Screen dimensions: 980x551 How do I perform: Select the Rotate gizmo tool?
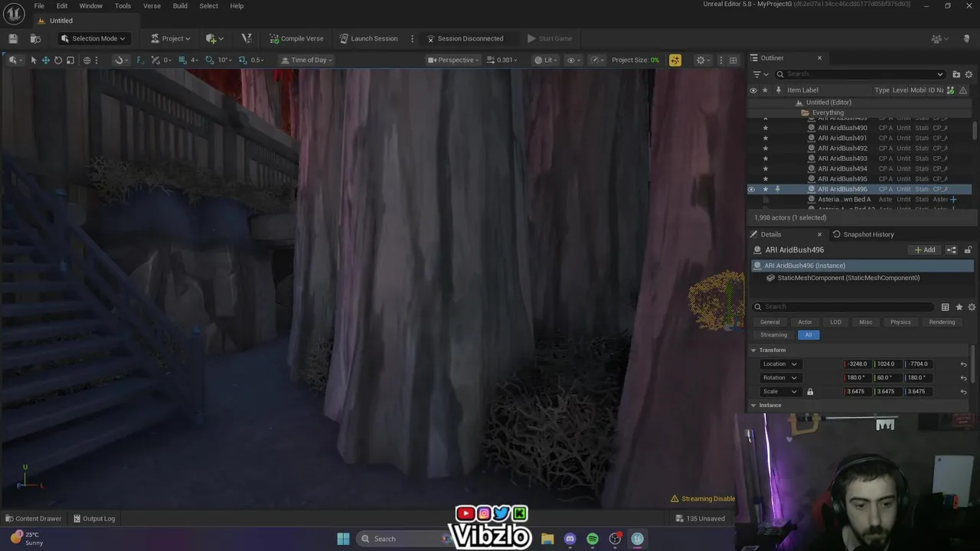(57, 60)
